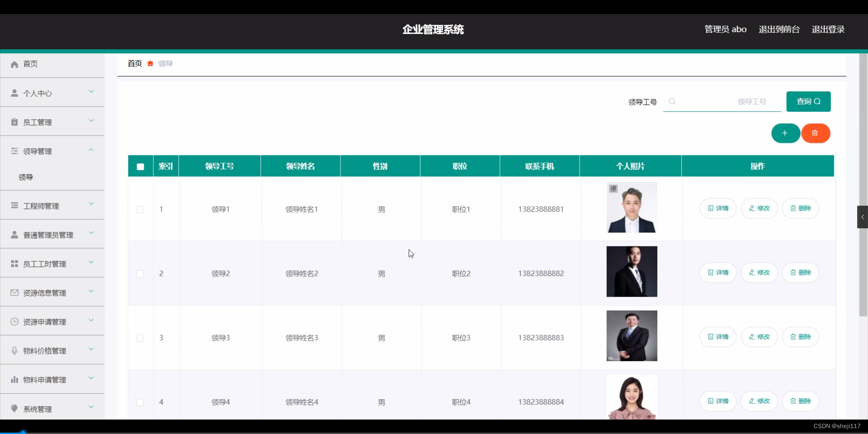Open 退出登录 in top navigation
Screen dimensions: 868x434
click(x=828, y=29)
